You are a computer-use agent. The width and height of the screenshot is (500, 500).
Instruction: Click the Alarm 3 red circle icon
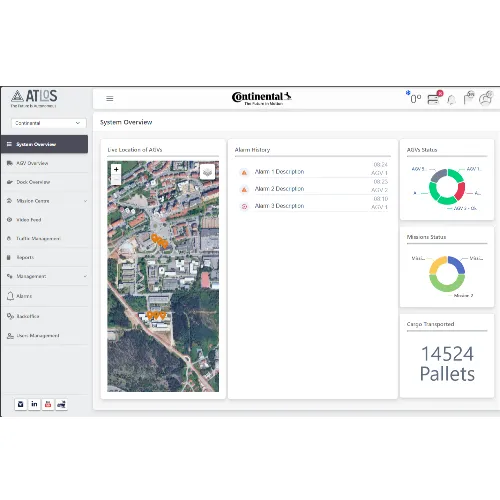244,207
